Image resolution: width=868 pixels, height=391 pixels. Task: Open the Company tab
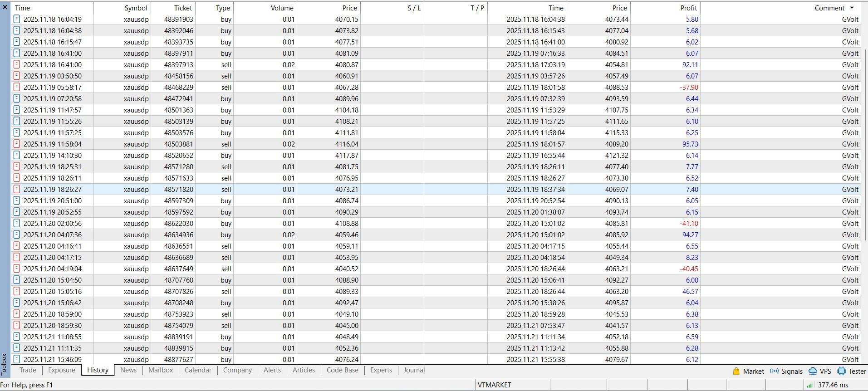coord(237,370)
